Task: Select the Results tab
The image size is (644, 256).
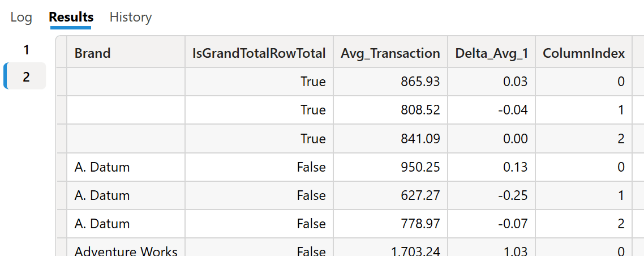Action: click(71, 17)
